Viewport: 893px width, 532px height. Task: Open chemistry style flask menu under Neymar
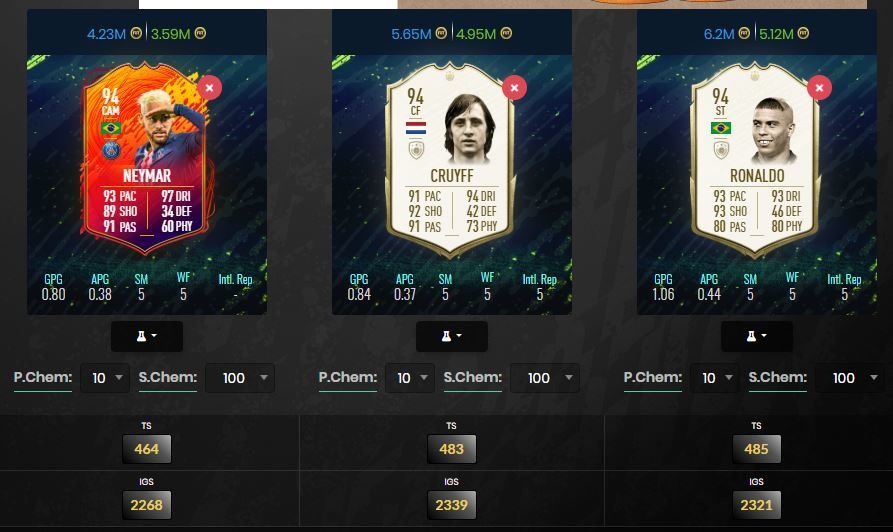pyautogui.click(x=147, y=336)
